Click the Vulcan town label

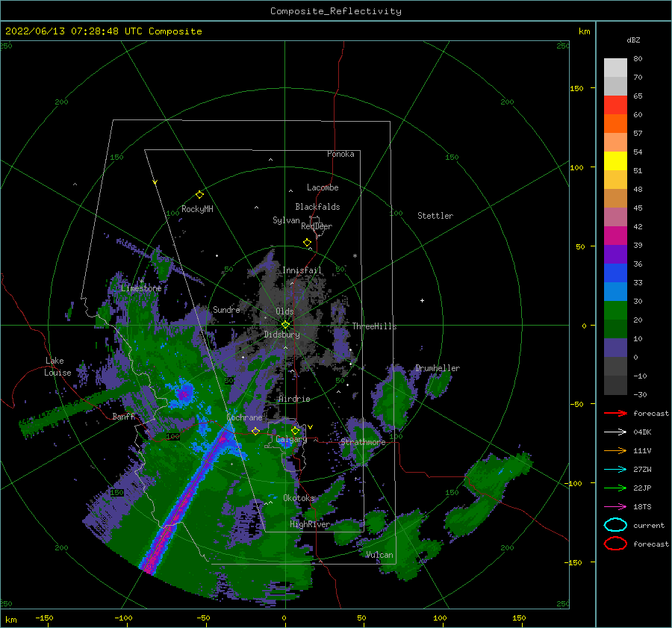pos(379,555)
